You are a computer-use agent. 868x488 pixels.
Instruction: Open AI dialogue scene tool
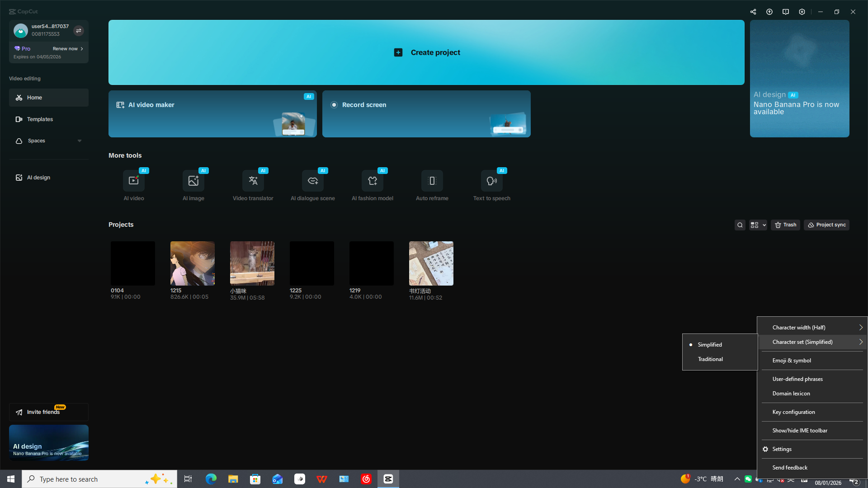point(312,181)
